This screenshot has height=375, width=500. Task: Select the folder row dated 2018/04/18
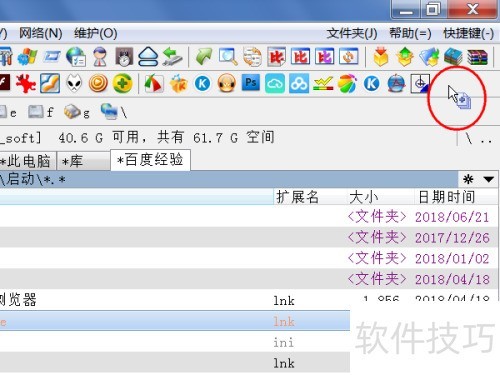(249, 279)
